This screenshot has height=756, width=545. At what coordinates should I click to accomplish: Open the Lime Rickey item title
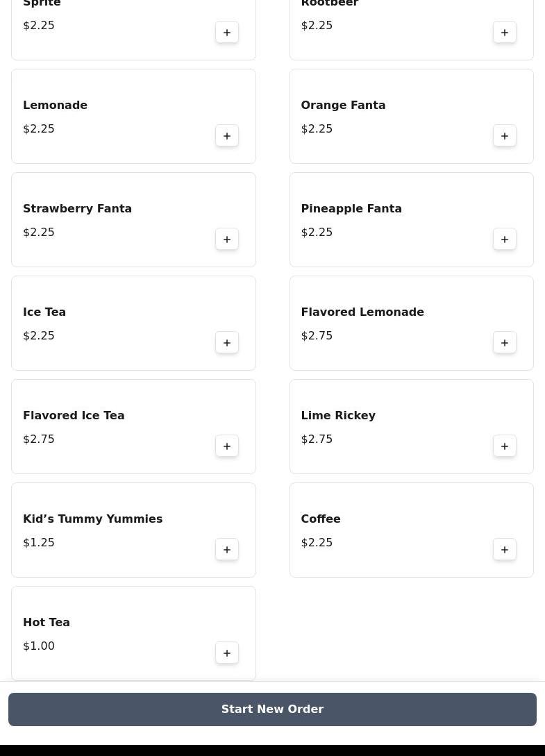click(338, 415)
